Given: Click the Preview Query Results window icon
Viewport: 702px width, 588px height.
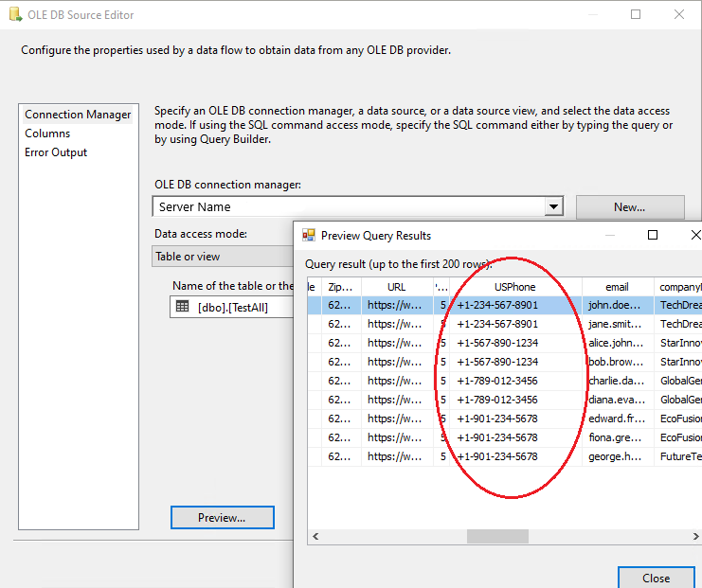Looking at the screenshot, I should 309,236.
